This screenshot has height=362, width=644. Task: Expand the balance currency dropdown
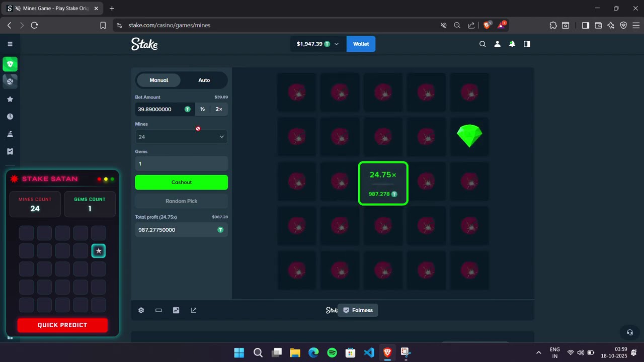(336, 44)
